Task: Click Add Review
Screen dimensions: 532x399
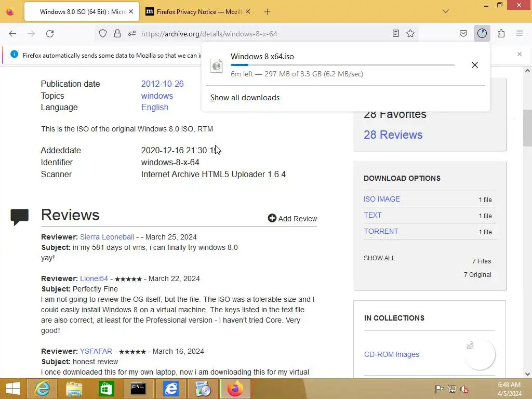Action: pos(292,219)
